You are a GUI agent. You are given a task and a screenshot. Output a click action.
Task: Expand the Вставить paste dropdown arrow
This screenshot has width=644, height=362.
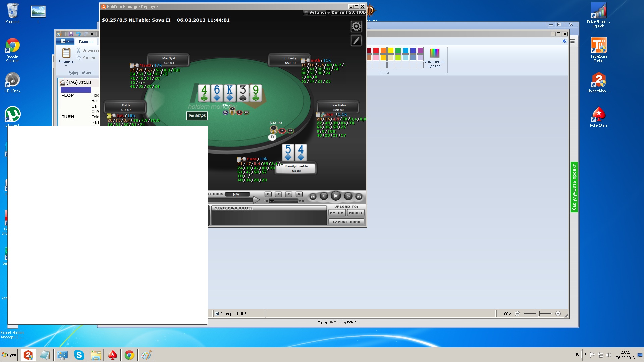coord(66,66)
